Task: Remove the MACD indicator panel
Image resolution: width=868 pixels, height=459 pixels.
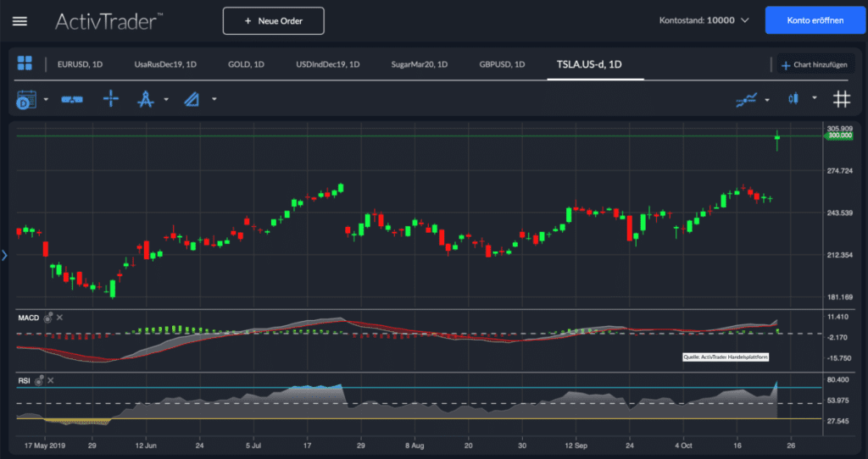Action: [x=60, y=318]
